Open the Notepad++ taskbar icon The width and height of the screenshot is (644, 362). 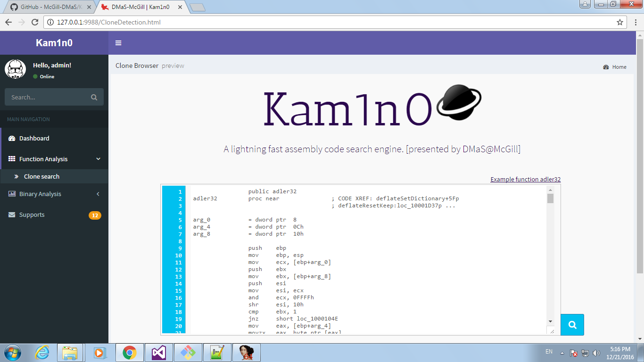(218, 352)
